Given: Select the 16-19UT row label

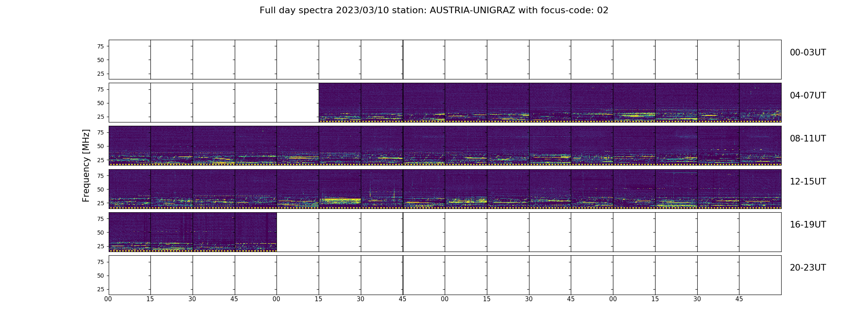Looking at the screenshot, I should [x=808, y=225].
